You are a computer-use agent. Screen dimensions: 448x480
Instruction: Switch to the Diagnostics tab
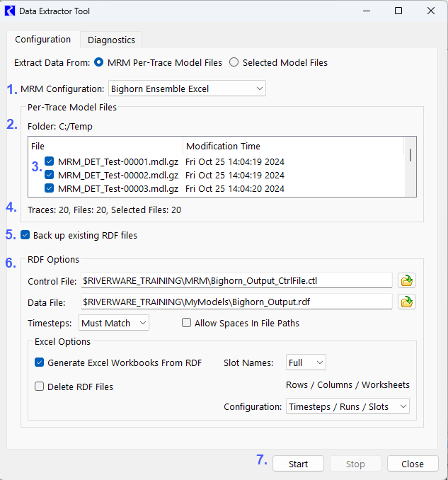point(111,40)
